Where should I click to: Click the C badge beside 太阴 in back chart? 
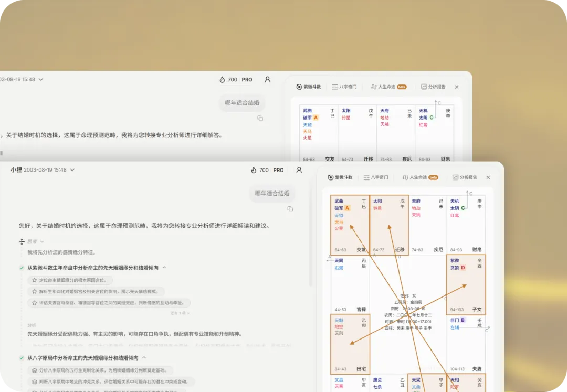pyautogui.click(x=432, y=118)
